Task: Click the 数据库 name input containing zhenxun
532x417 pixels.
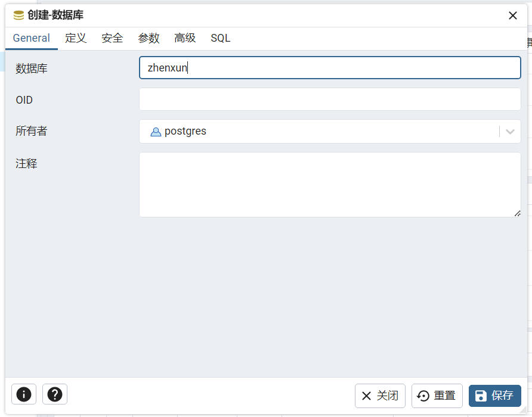Action: click(330, 68)
